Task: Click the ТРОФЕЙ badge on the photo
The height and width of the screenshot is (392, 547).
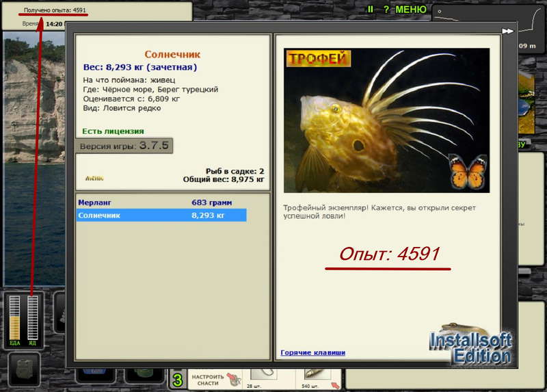Action: click(x=319, y=59)
